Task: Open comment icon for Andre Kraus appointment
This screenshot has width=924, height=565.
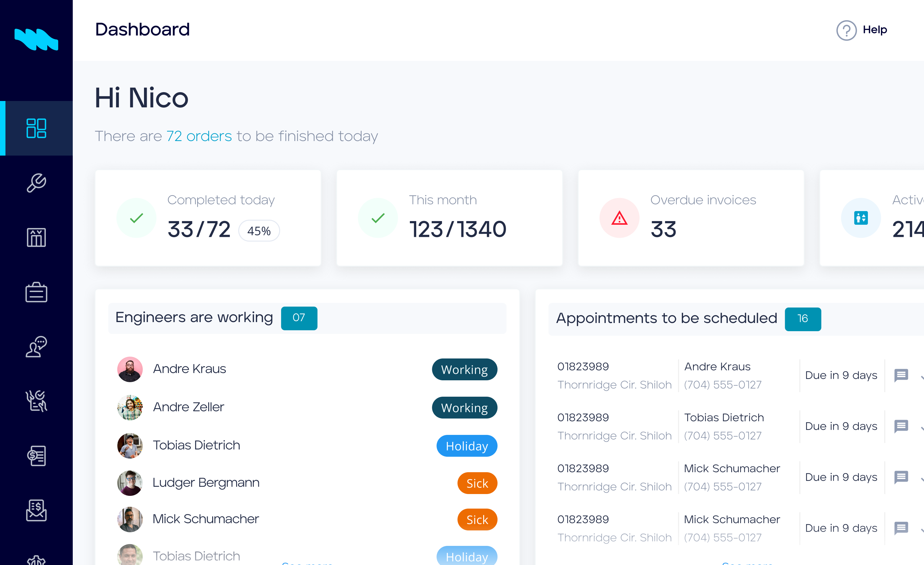Action: [901, 375]
